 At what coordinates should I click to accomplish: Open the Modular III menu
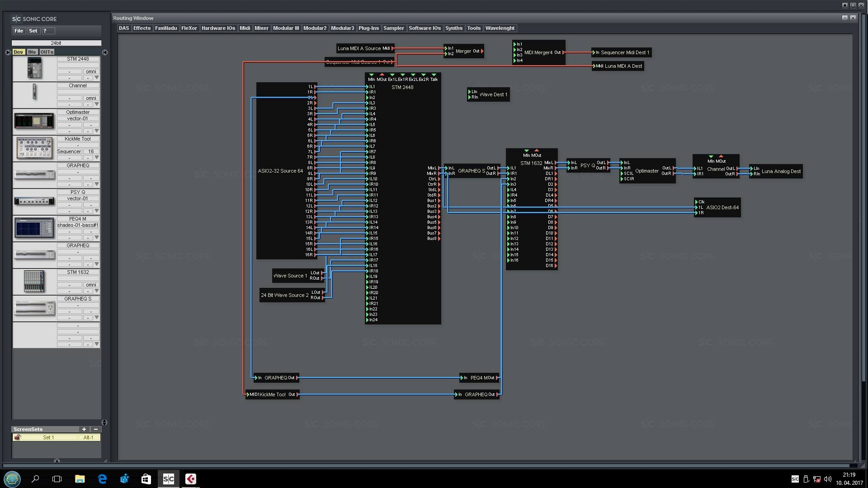click(x=286, y=28)
